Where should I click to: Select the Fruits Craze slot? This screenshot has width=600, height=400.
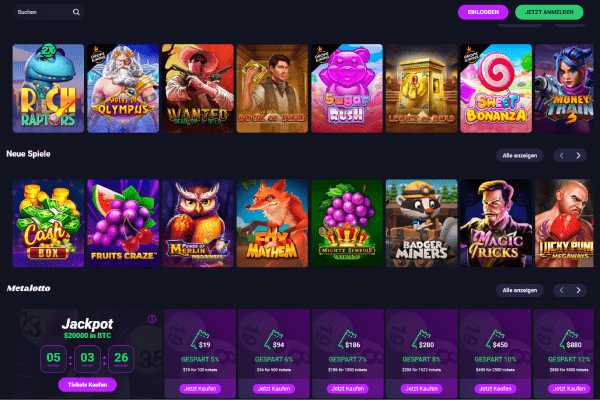tap(123, 223)
